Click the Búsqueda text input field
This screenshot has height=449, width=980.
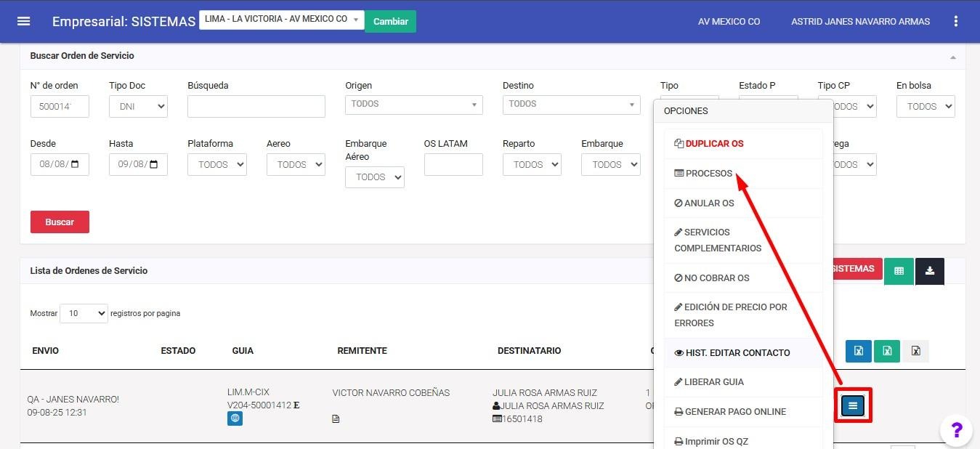click(256, 107)
